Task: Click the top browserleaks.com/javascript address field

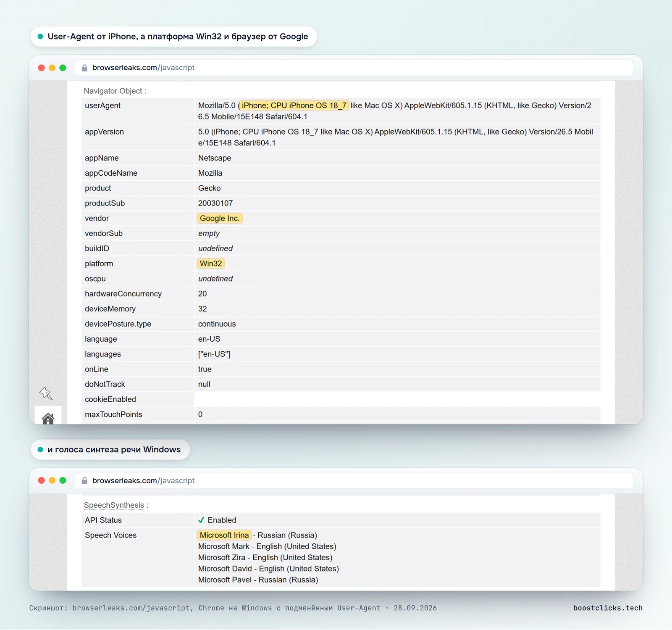Action: 354,68
